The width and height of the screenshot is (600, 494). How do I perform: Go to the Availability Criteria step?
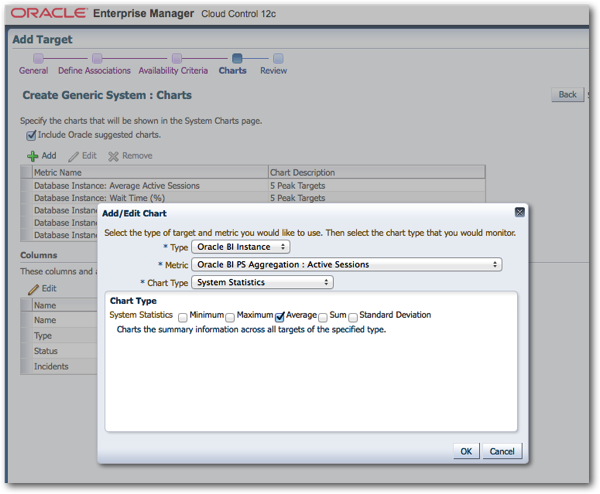point(173,71)
